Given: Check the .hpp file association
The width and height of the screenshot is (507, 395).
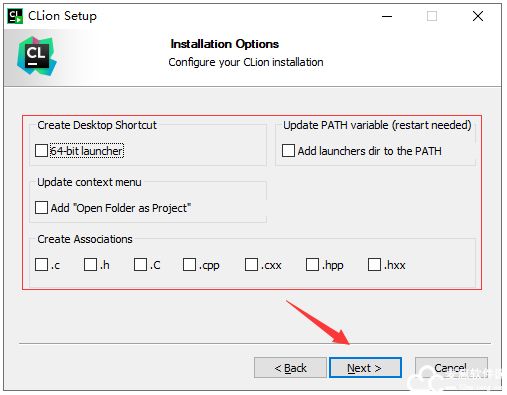Looking at the screenshot, I should (x=312, y=265).
